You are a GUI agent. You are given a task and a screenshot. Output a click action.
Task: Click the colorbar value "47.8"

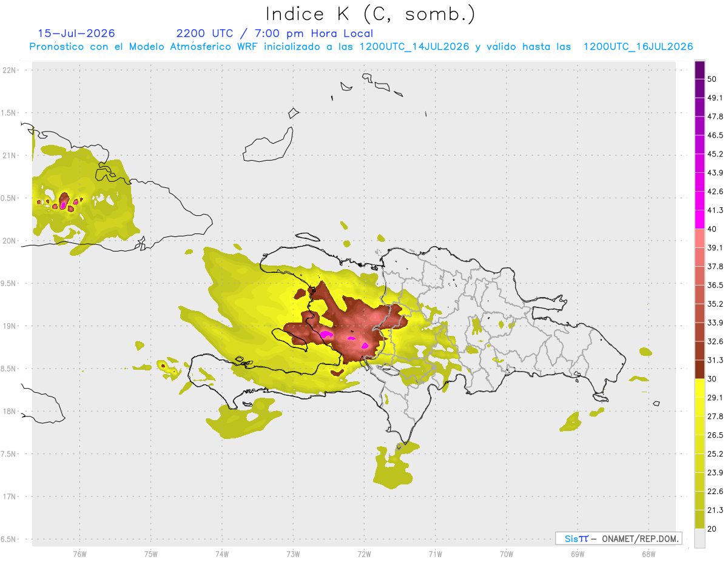[715, 116]
